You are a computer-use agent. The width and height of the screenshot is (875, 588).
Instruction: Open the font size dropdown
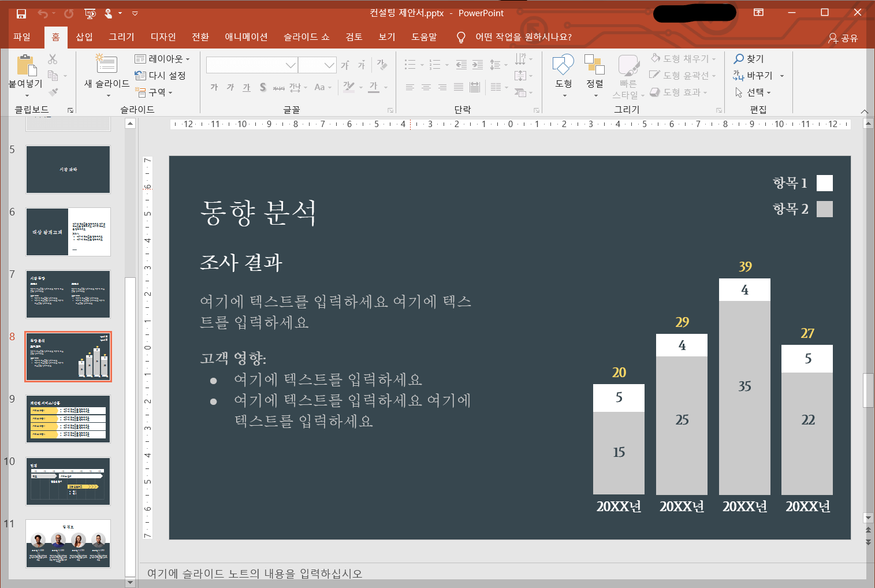pos(330,65)
